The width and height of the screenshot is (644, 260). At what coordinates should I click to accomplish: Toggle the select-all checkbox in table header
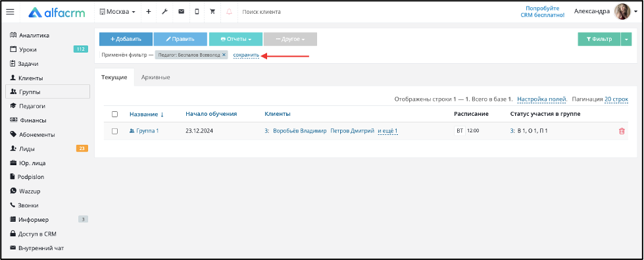[114, 114]
